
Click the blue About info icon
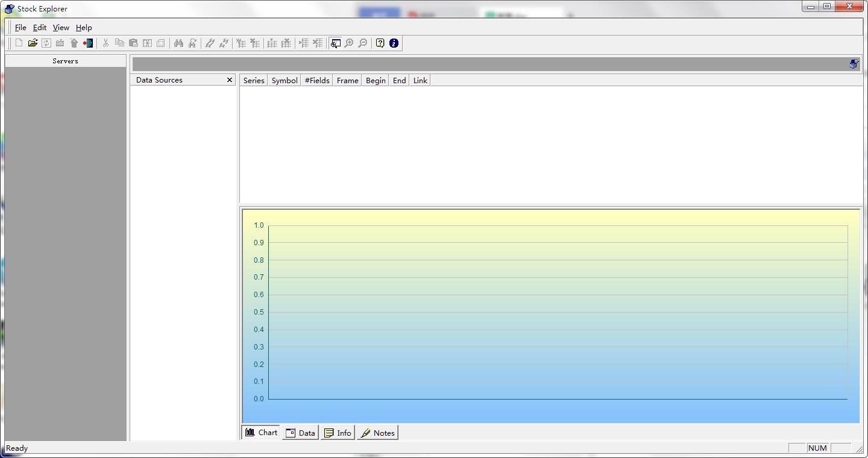[x=394, y=43]
